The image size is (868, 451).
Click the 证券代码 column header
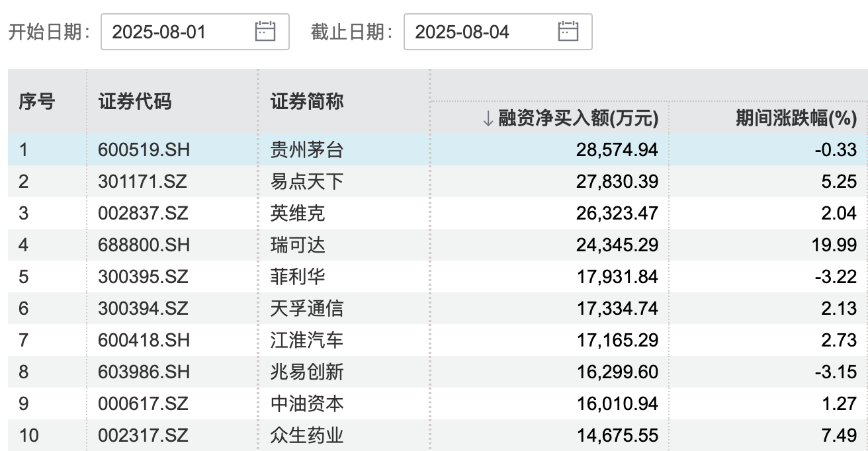[x=135, y=102]
